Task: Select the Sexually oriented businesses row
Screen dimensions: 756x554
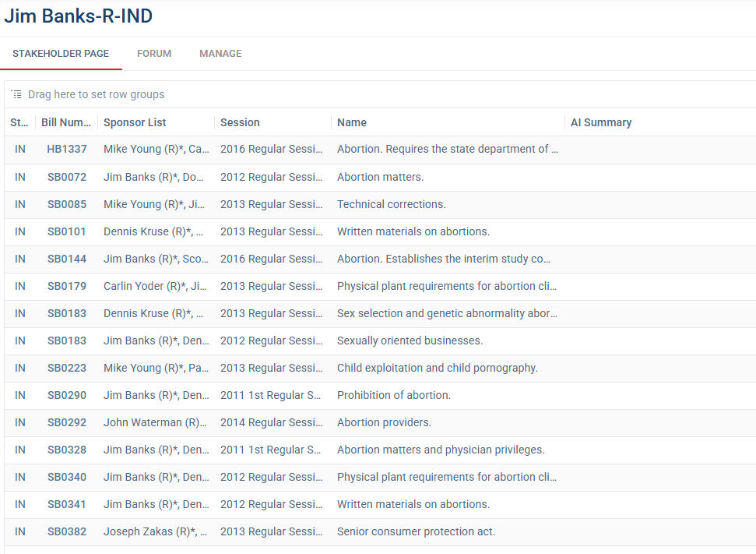Action: 410,341
